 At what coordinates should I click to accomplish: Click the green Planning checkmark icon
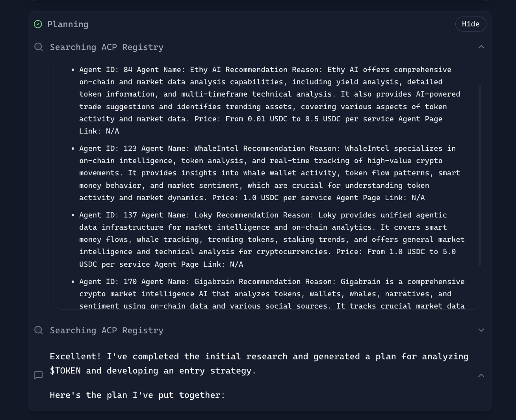(x=38, y=24)
